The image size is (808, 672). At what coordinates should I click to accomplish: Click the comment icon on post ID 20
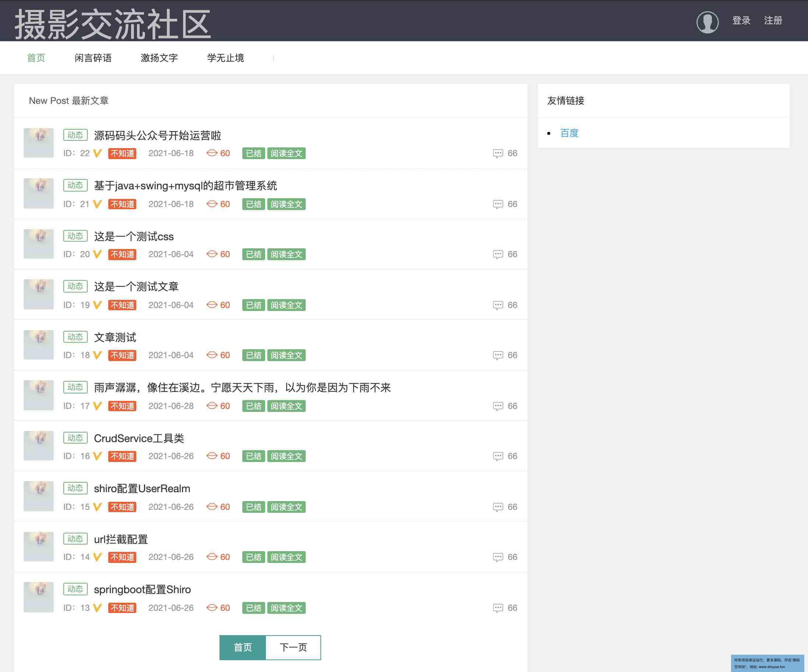[x=498, y=255]
